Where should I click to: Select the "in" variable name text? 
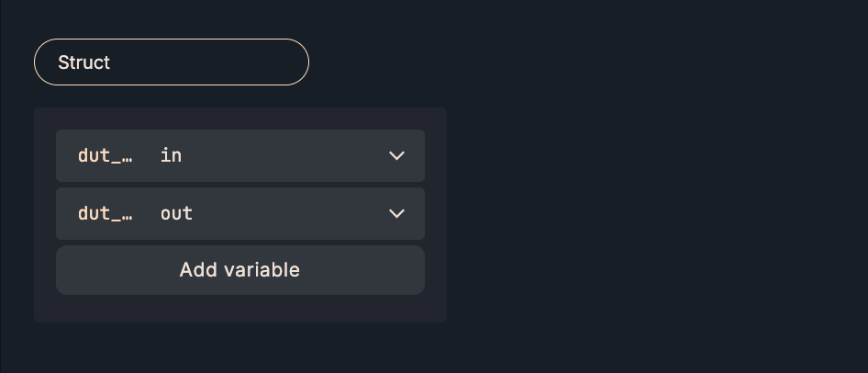tap(172, 156)
